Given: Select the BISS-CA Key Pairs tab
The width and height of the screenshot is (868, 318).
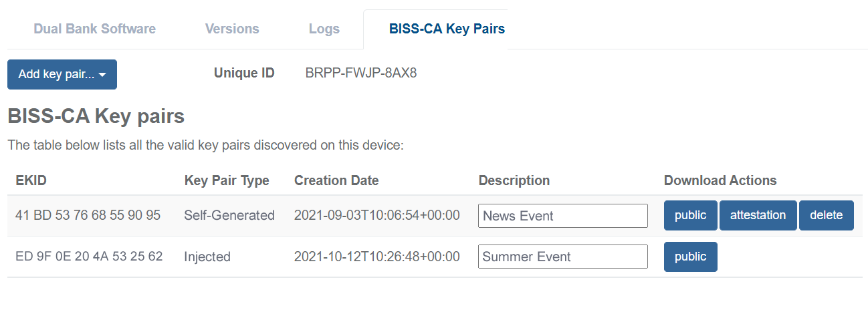Looking at the screenshot, I should [x=447, y=29].
